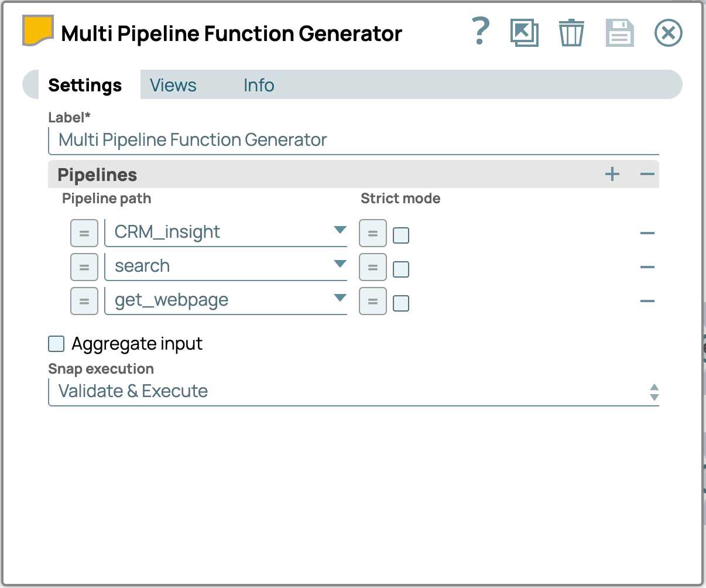Switch to the Info tab
Viewport: 706px width, 588px height.
[259, 86]
